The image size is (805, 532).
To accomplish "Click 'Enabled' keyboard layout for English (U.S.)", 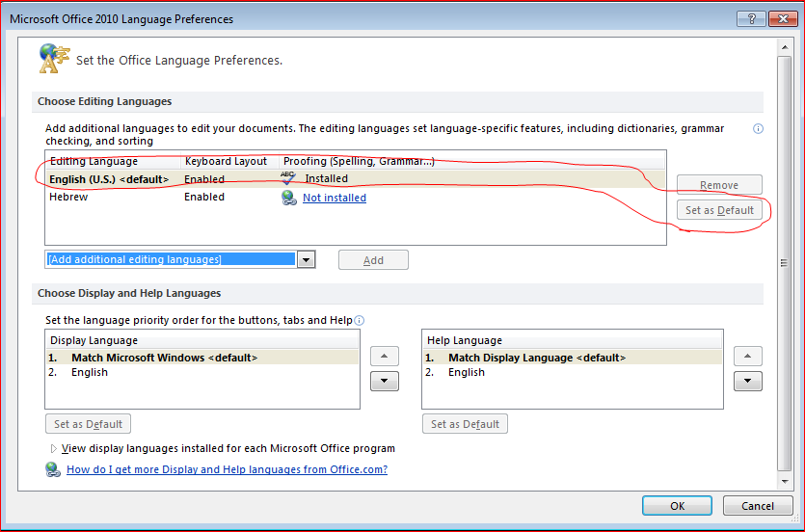I will click(204, 179).
